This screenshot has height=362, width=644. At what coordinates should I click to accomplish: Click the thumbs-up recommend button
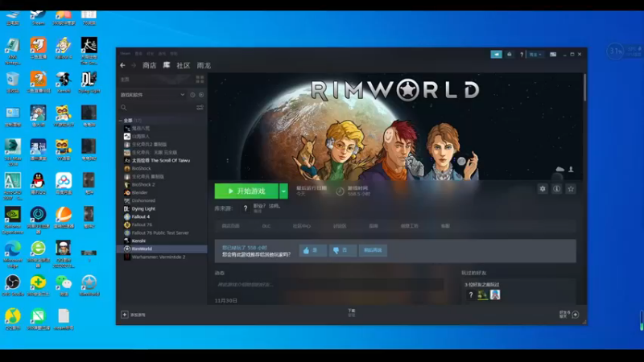point(313,250)
